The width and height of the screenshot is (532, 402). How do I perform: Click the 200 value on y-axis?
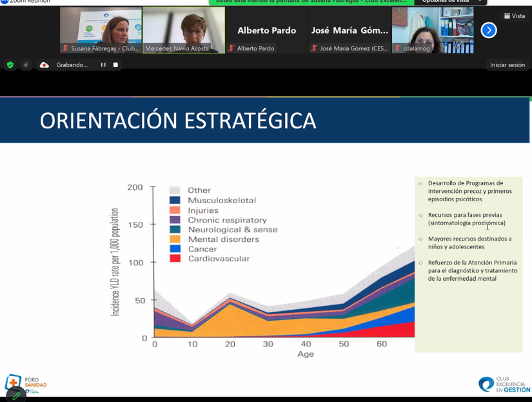click(135, 187)
